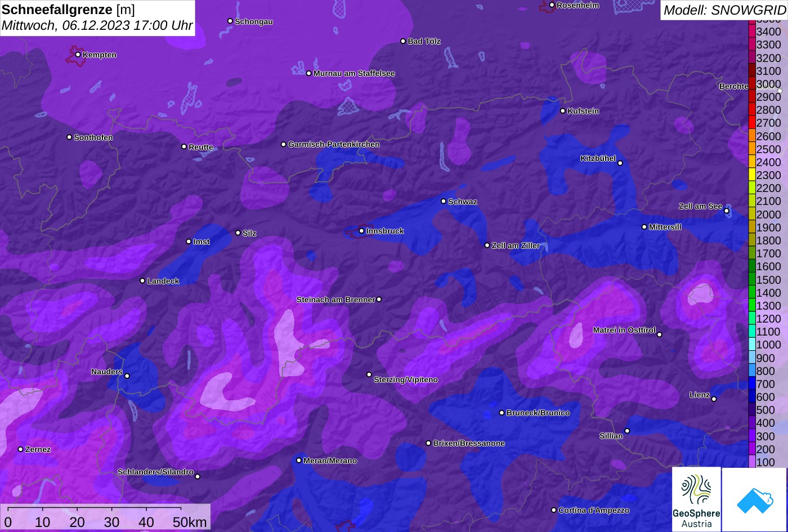
Task: Click the Landeck label
Action: [x=163, y=281]
